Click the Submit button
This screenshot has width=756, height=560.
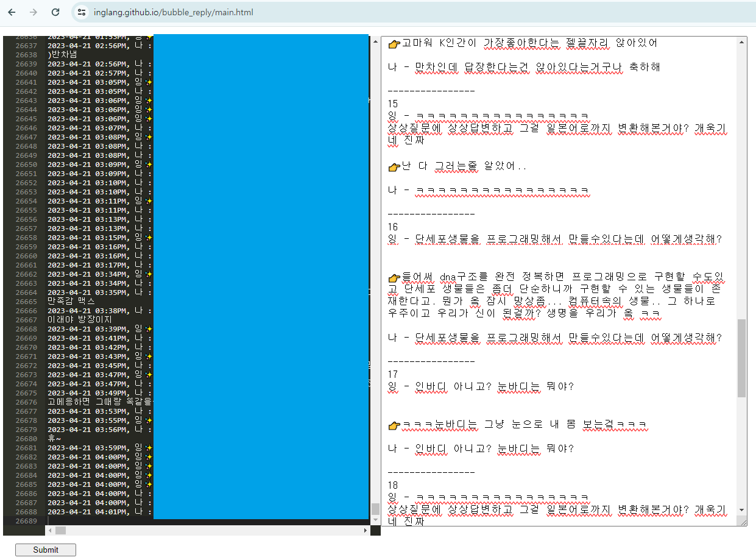pyautogui.click(x=46, y=550)
